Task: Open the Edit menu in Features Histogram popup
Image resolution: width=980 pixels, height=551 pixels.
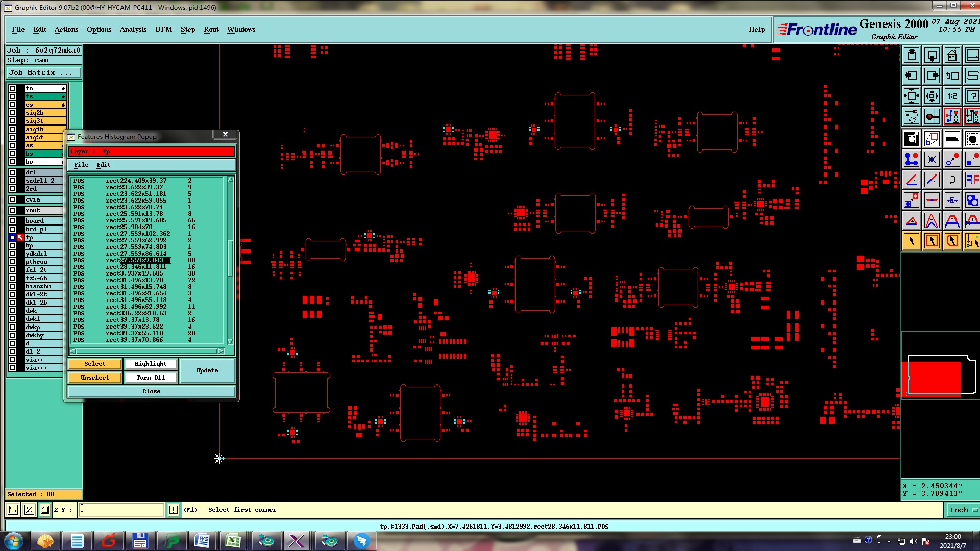Action: tap(104, 165)
